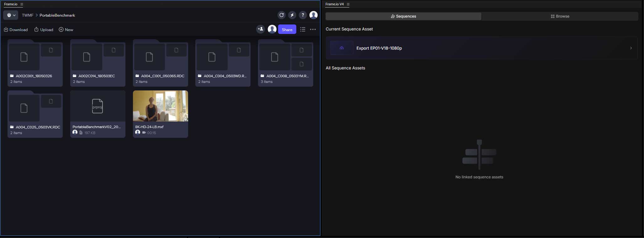644x238 pixels.
Task: Expand the Export EP01-V18-1080p chevron
Action: point(631,48)
